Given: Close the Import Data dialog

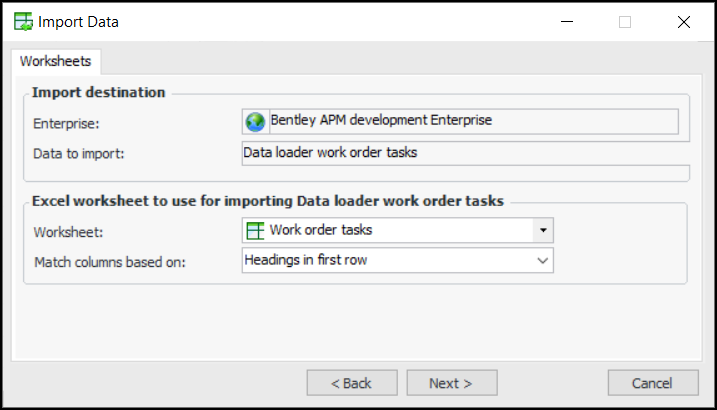Looking at the screenshot, I should (x=684, y=22).
